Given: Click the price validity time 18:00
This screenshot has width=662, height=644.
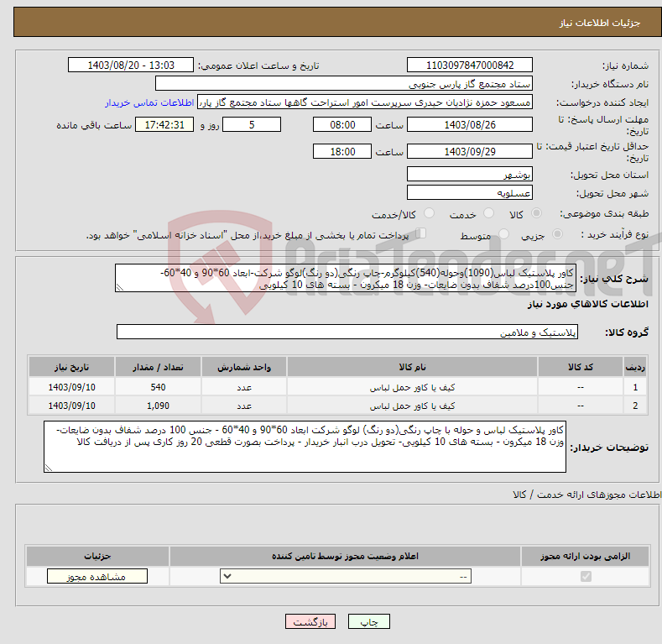Looking at the screenshot, I should [342, 151].
